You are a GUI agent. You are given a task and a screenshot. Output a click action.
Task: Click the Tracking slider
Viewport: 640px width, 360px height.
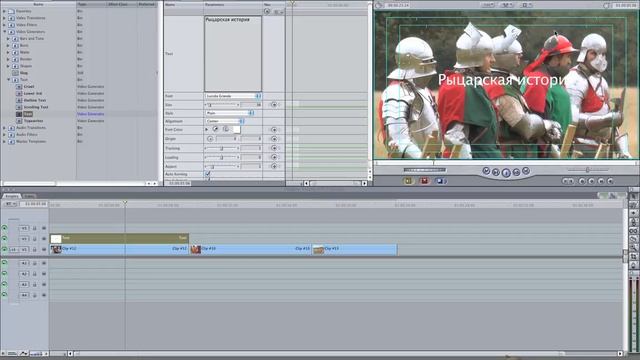click(222, 148)
